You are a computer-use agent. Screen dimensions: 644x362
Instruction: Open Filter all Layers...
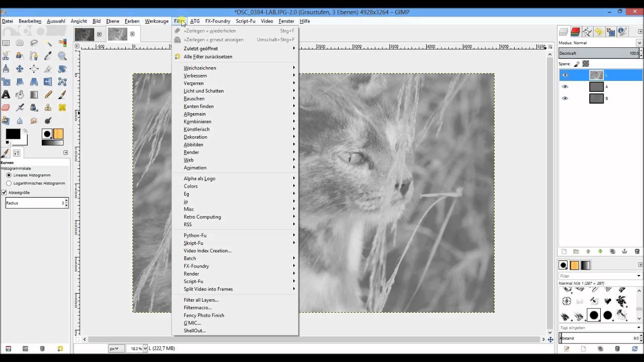point(235,300)
